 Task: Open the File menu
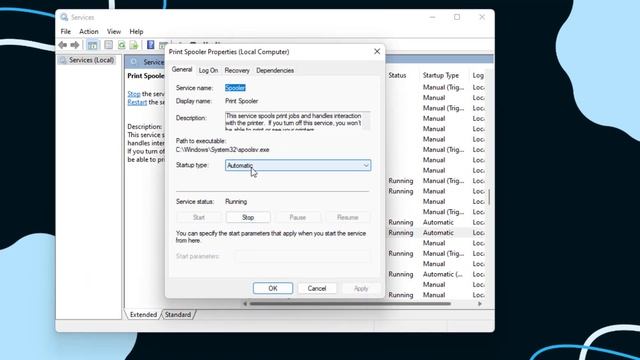pos(65,31)
